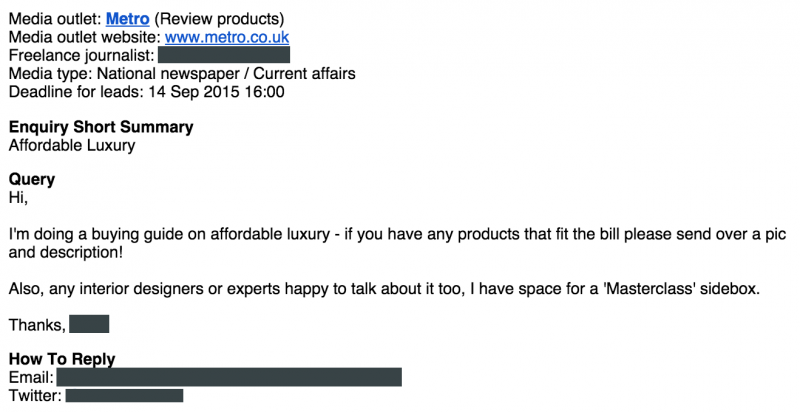The image size is (800, 412).
Task: Click the Freelance journalist: label
Action: [x=82, y=55]
